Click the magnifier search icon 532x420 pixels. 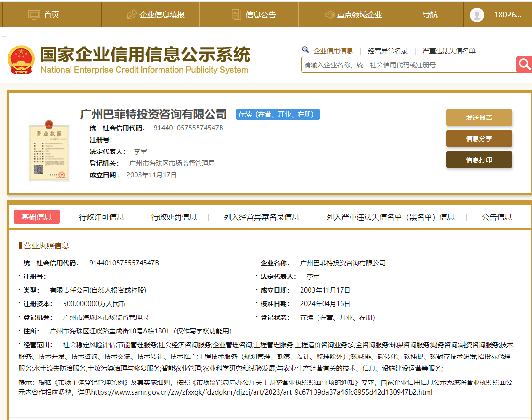coord(524,64)
